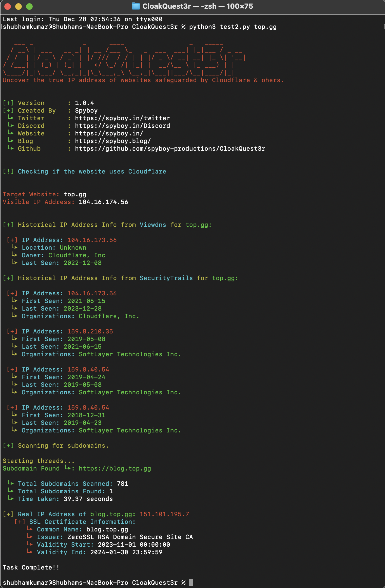Click the terminal cursor at the prompt

pyautogui.click(x=191, y=583)
